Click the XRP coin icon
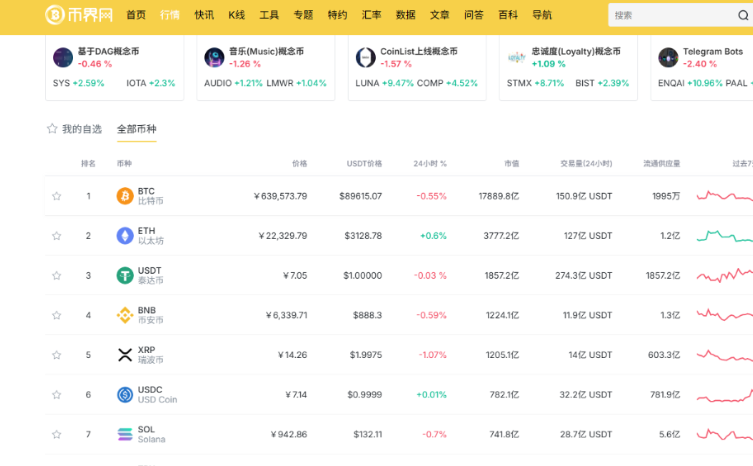Screen dimensions: 753x466 (125, 355)
